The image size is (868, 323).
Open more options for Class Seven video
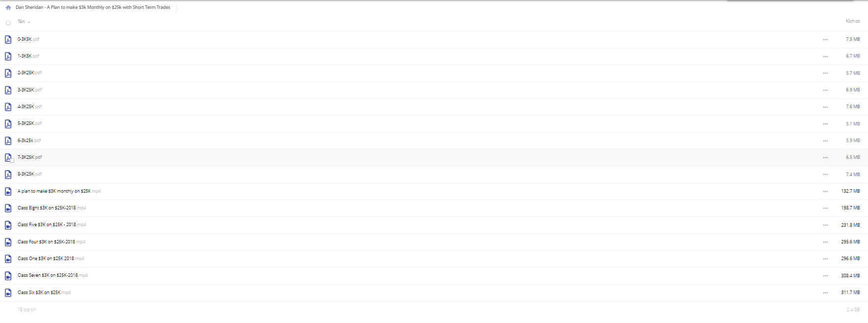[825, 276]
